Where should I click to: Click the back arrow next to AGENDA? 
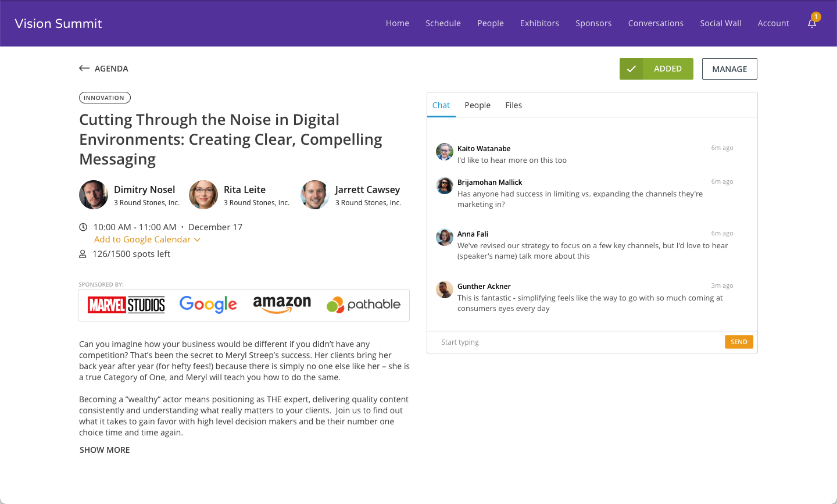(84, 69)
